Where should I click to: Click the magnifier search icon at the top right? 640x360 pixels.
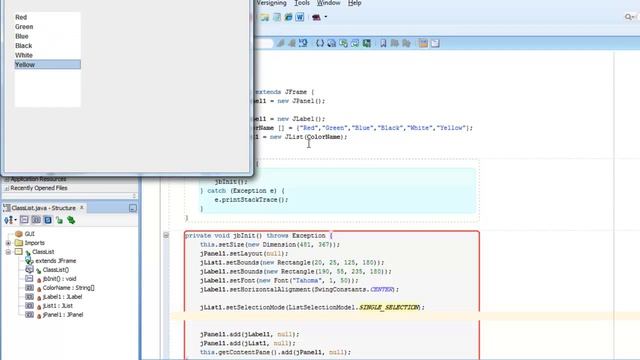[629, 17]
